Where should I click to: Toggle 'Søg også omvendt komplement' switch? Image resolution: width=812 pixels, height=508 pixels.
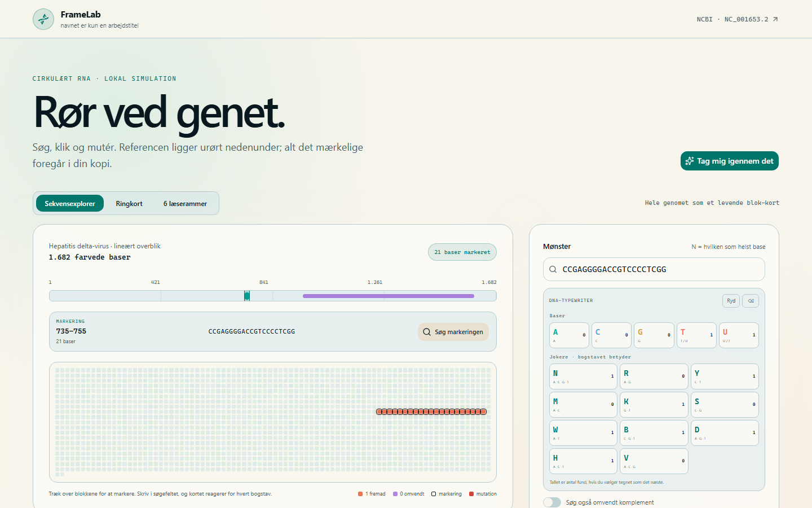pyautogui.click(x=552, y=502)
